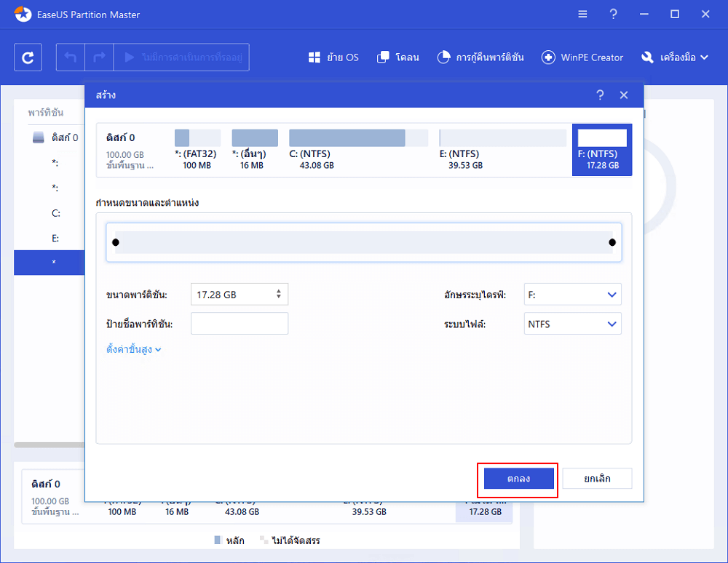Screen dimensions: 728x563
Task: Open the โคลน clone tool
Action: pyautogui.click(x=398, y=57)
